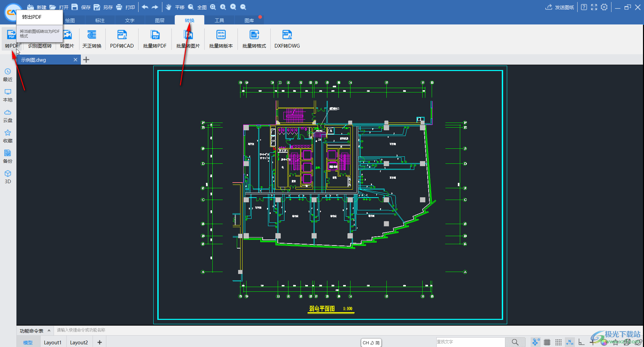Close the 示例图.dwg tab

pyautogui.click(x=75, y=60)
